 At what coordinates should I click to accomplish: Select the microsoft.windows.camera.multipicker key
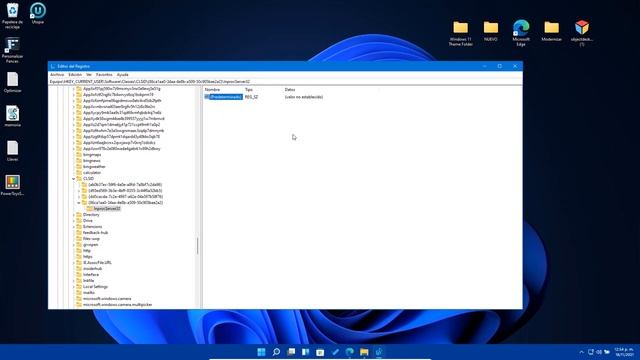click(118, 304)
